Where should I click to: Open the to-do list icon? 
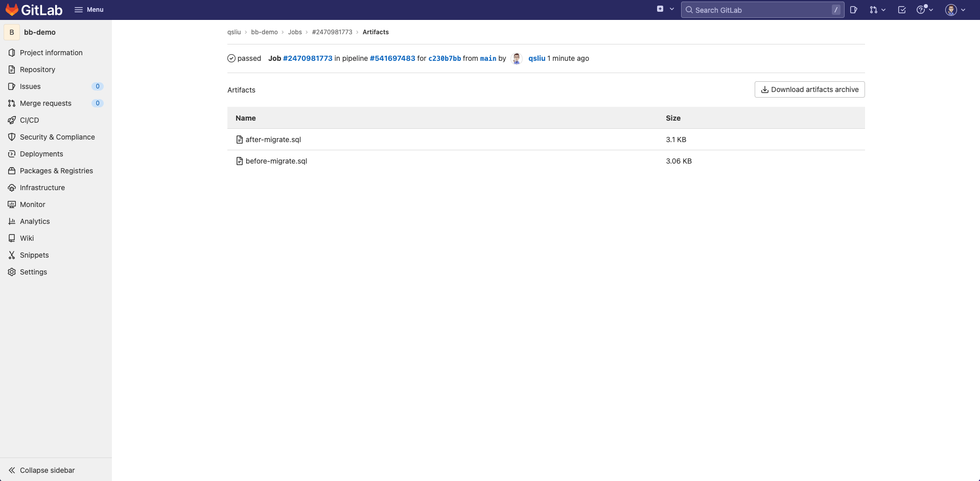coord(902,10)
